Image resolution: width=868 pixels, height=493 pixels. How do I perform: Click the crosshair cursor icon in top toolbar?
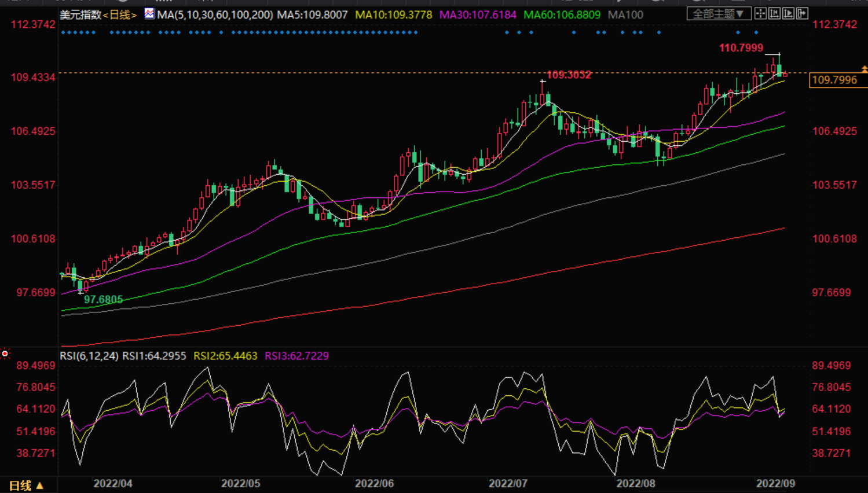click(760, 13)
